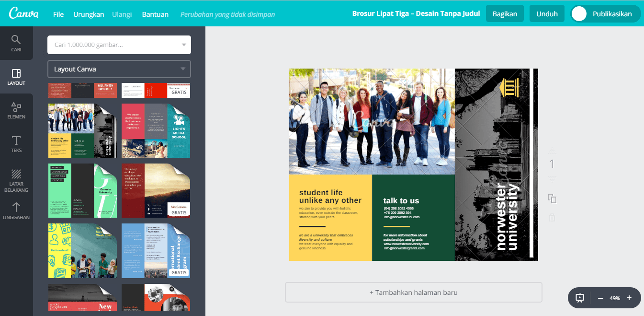Screen dimensions: 644x316
Task: Select the Norwester University layout thumbnail
Action: point(82,130)
